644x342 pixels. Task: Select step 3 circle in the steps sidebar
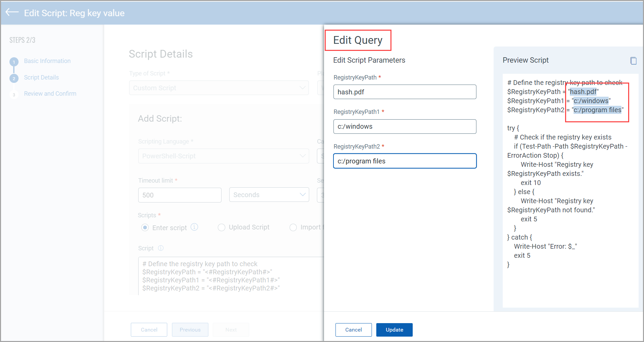[14, 94]
